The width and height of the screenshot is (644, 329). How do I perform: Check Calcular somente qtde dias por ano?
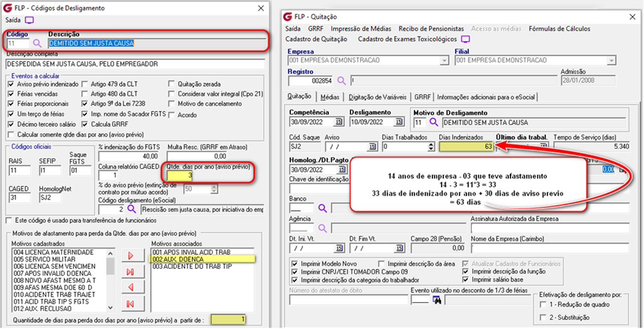point(11,135)
